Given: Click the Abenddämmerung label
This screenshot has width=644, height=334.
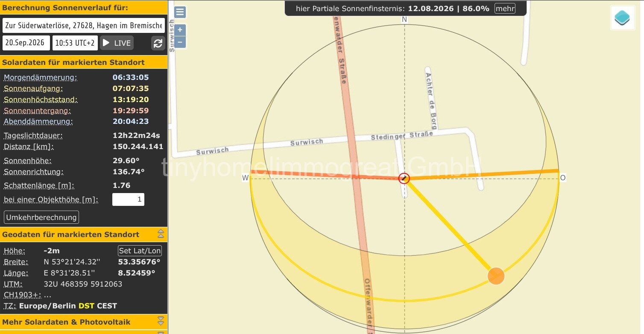Looking at the screenshot, I should [38, 121].
